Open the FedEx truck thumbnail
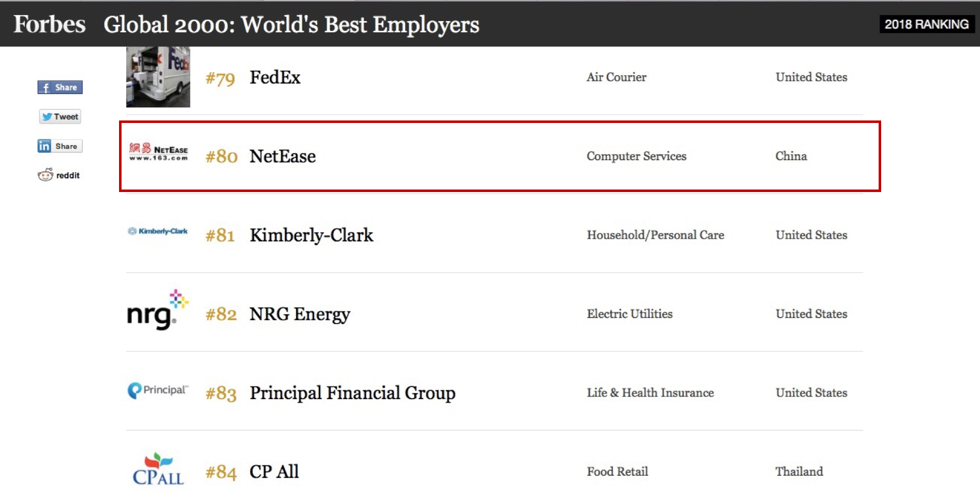980x502 pixels. (x=158, y=77)
